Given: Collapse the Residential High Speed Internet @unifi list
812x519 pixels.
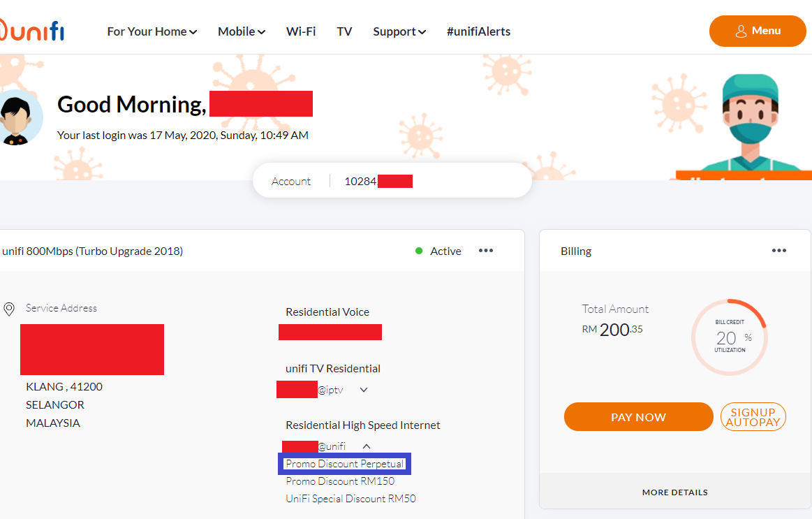Looking at the screenshot, I should (x=366, y=446).
